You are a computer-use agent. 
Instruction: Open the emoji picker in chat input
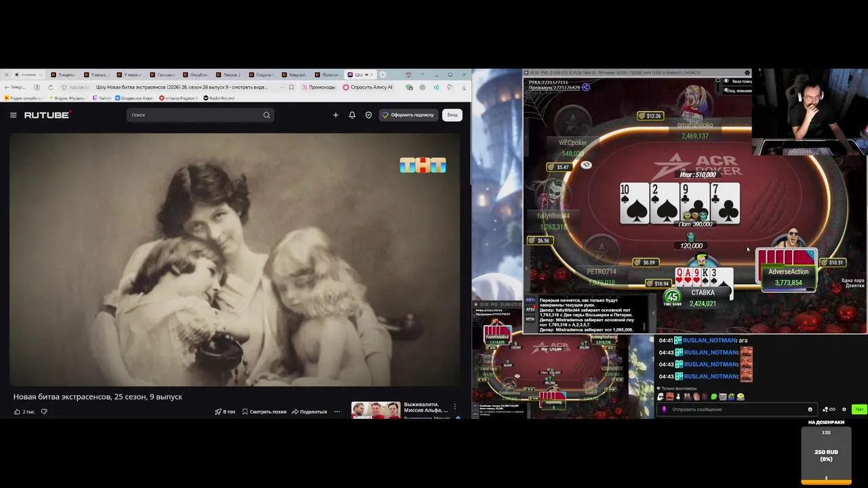[x=810, y=409]
